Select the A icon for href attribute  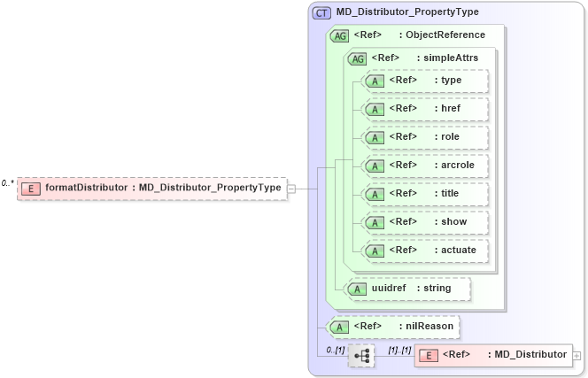(375, 110)
